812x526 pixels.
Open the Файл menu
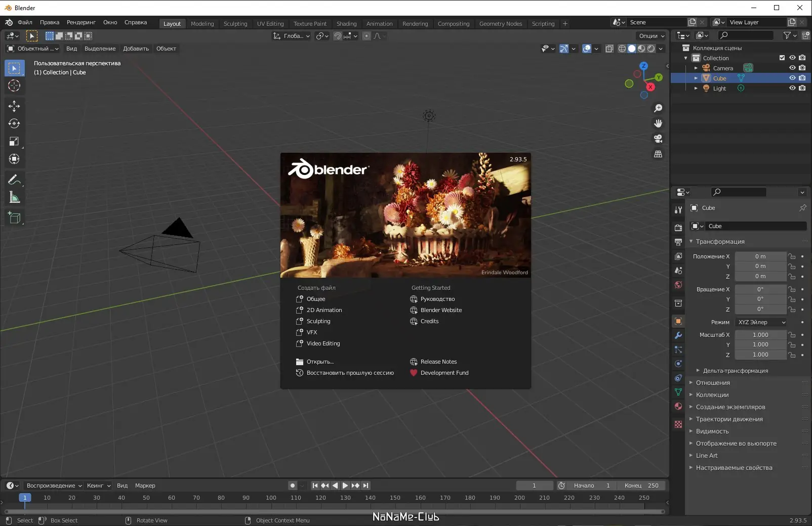(x=25, y=22)
